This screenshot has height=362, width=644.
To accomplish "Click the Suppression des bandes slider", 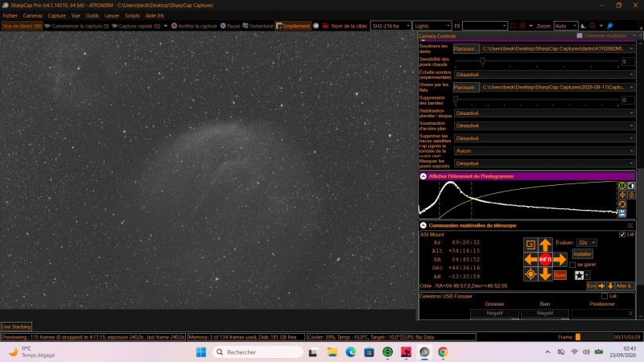I will tap(536, 100).
